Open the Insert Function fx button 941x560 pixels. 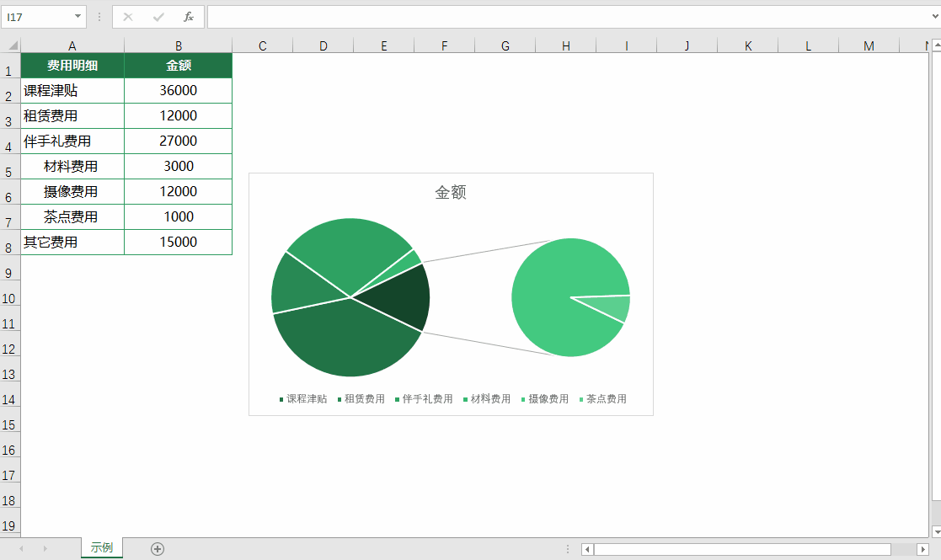pos(189,17)
